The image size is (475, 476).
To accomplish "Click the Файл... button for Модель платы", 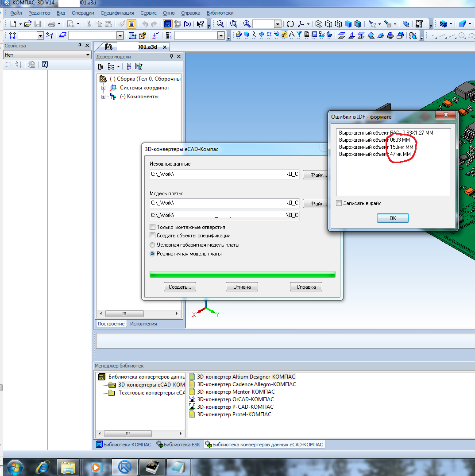I will pyautogui.click(x=316, y=204).
